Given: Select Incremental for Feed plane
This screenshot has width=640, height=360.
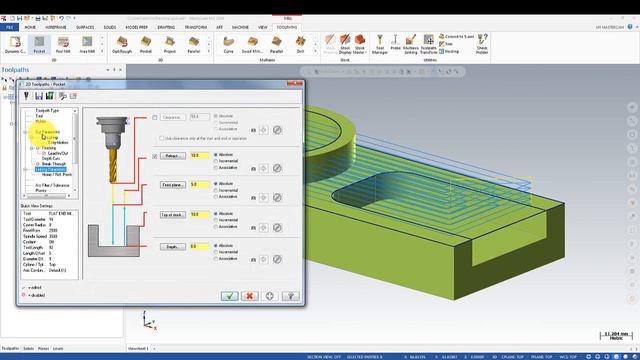Looking at the screenshot, I should pos(216,190).
